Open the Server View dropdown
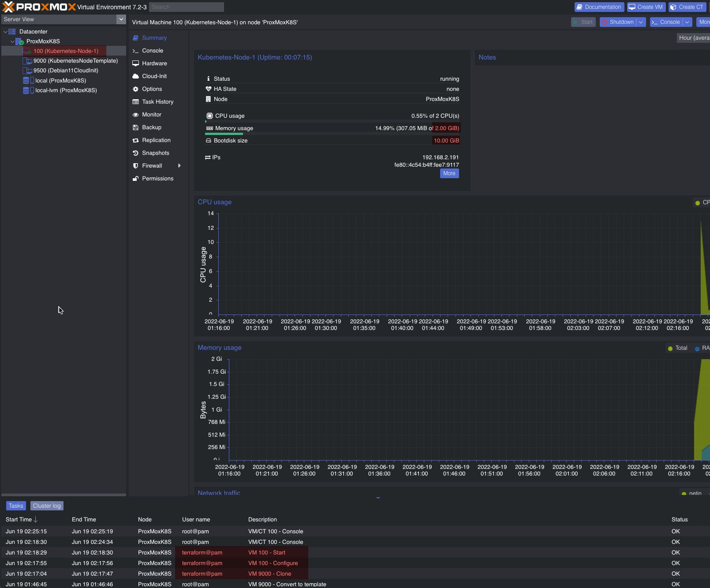Viewport: 710px width, 588px height. (121, 19)
